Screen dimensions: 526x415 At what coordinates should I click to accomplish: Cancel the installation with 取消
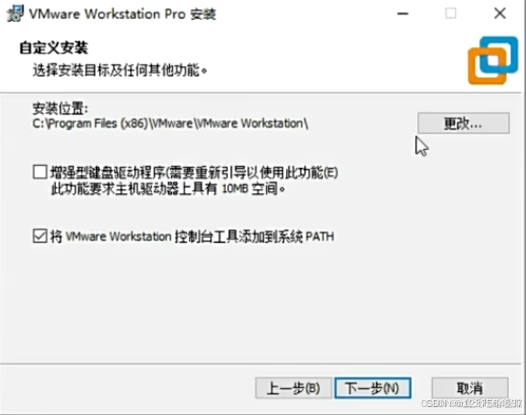point(470,388)
